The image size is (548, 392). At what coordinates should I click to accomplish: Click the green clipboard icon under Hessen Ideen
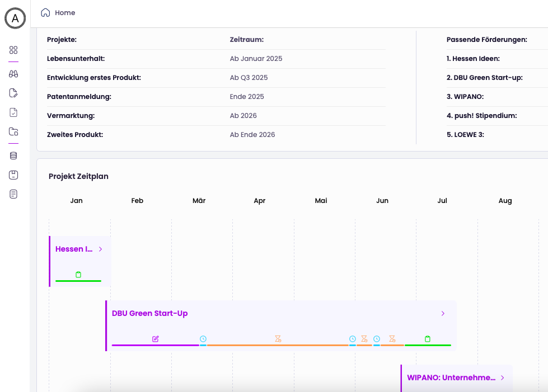click(x=78, y=275)
